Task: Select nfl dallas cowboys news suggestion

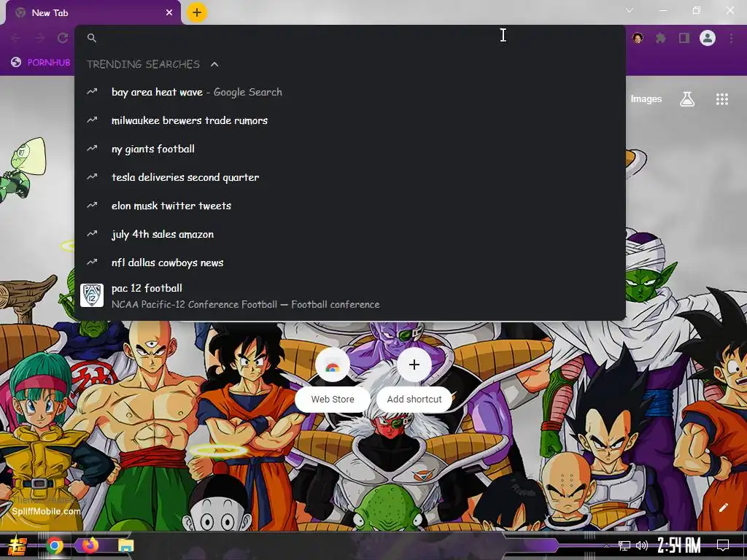Action: 350,262
